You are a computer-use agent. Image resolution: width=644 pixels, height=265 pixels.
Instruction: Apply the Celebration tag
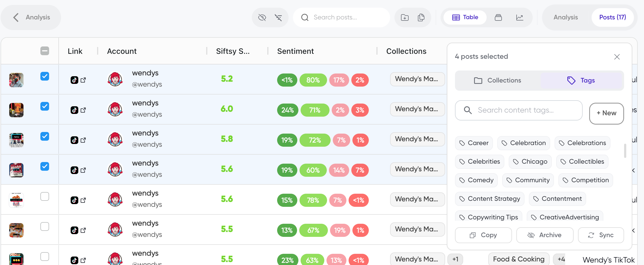(x=524, y=143)
